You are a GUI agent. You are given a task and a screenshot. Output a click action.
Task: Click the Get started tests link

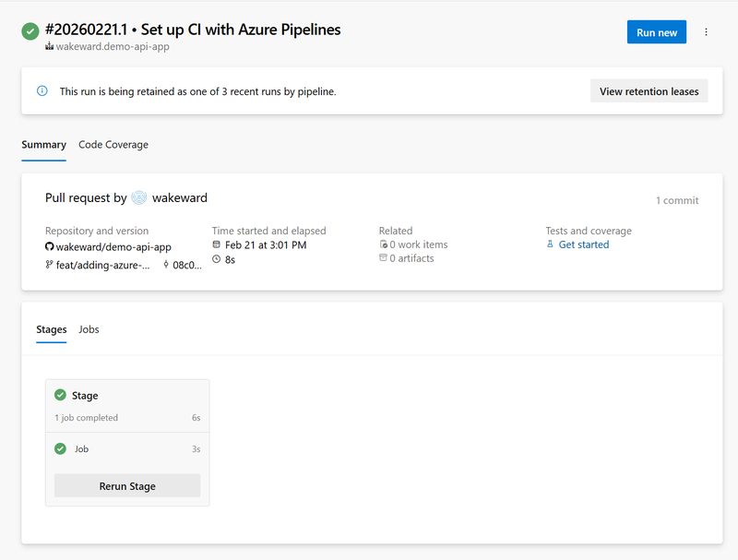(584, 245)
